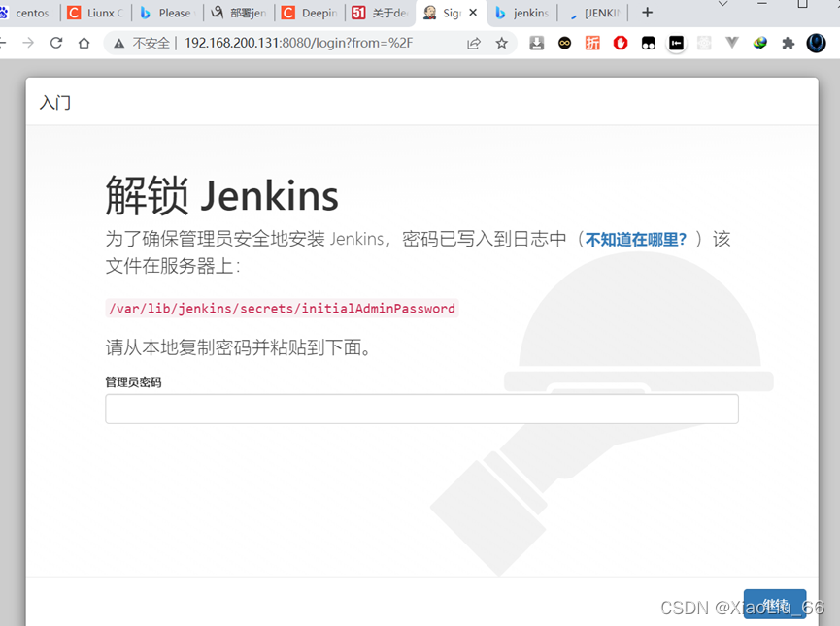Viewport: 840px width, 626px height.
Task: Bookmark this page with the star icon
Action: tap(501, 43)
